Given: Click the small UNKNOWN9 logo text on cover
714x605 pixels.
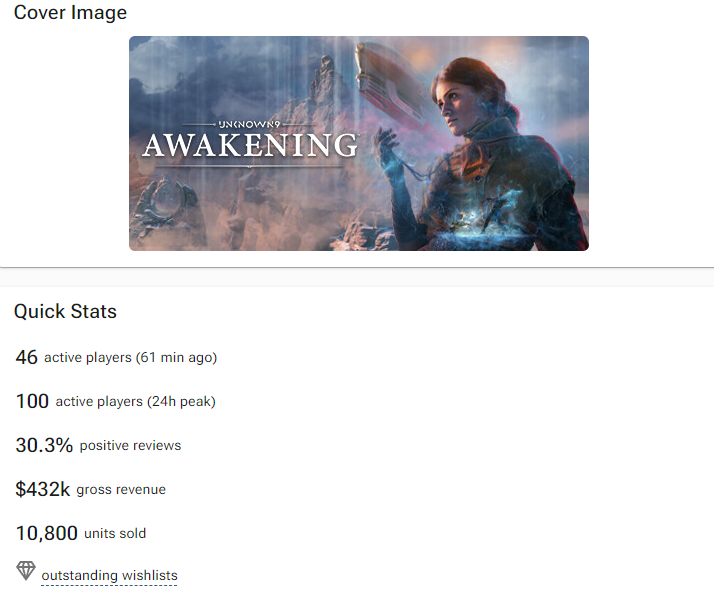Looking at the screenshot, I should [x=251, y=125].
